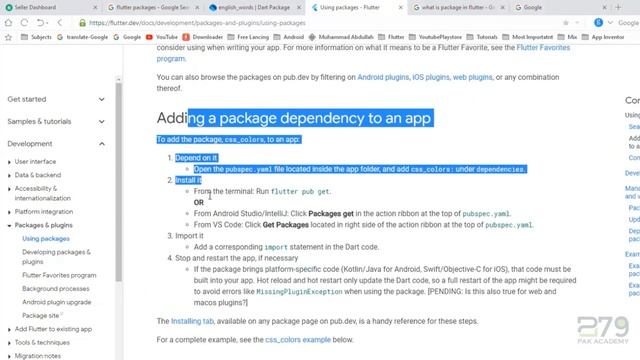Open the Subjects bookmark folder
Screen dimensions: 640x360
coord(36,37)
